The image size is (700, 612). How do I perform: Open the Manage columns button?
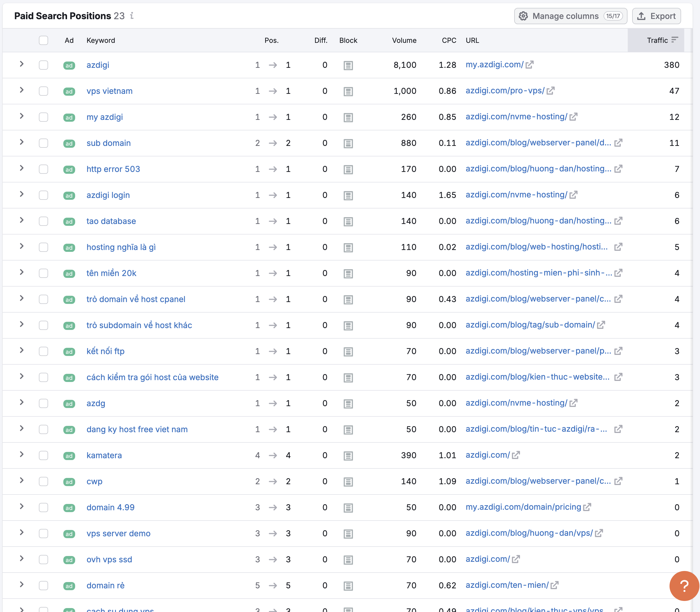[x=570, y=16]
